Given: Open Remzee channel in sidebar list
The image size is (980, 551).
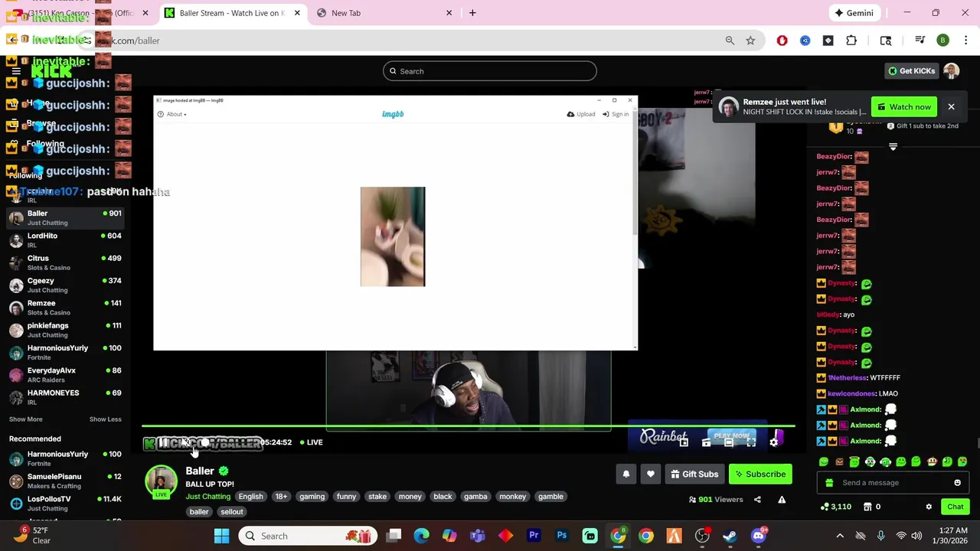Looking at the screenshot, I should pos(65,308).
